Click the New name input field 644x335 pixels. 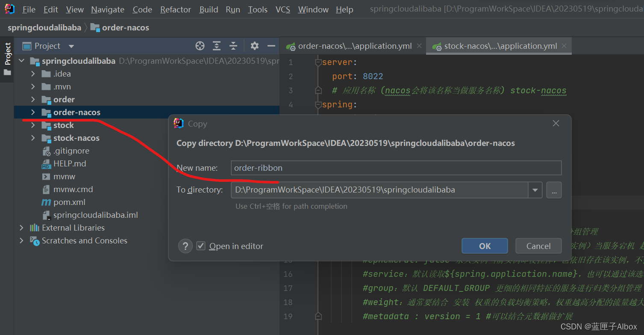(x=396, y=168)
